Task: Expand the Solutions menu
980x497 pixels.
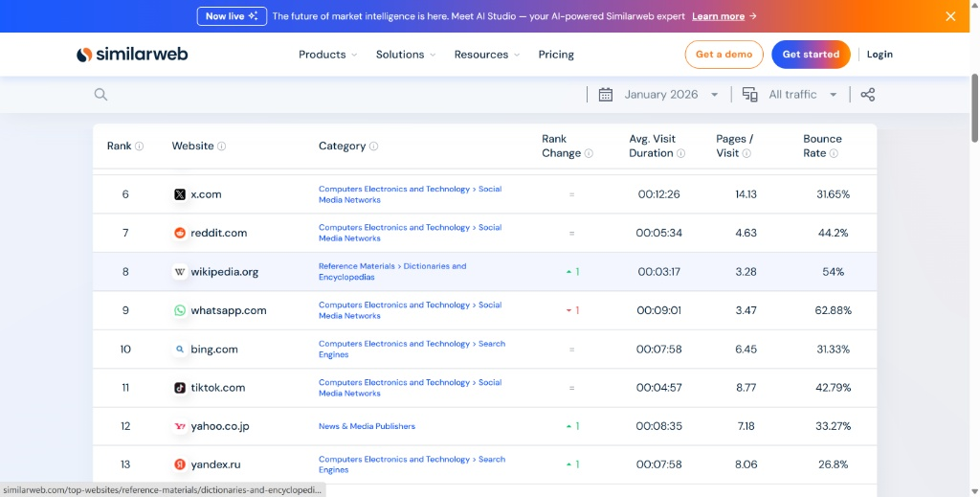Action: [406, 55]
